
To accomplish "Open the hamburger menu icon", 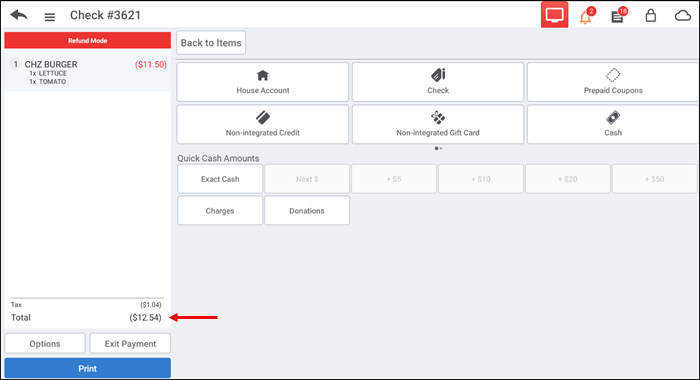I will click(x=50, y=17).
